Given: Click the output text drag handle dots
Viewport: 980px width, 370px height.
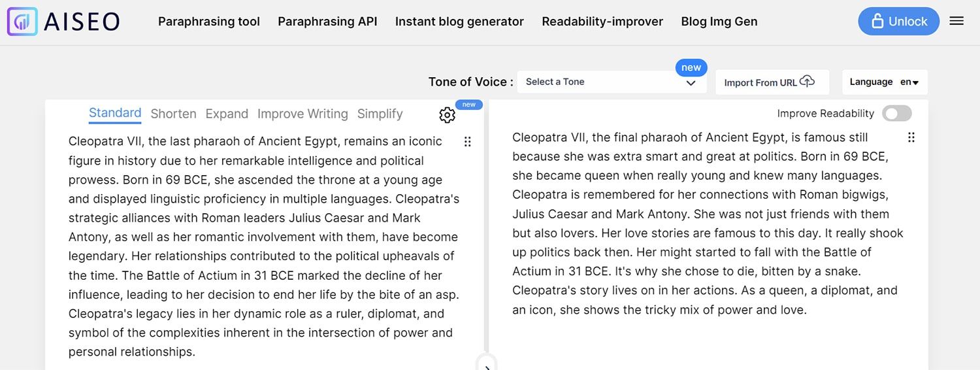Looking at the screenshot, I should pyautogui.click(x=911, y=137).
